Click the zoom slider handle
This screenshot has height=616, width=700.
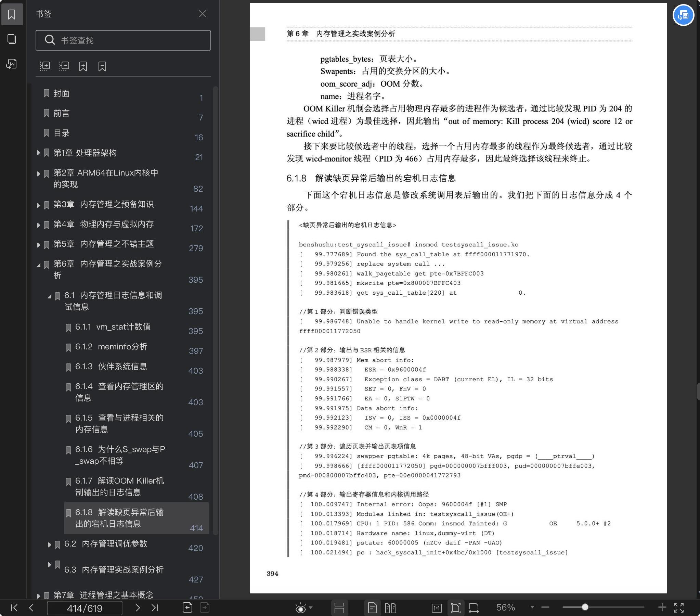585,607
